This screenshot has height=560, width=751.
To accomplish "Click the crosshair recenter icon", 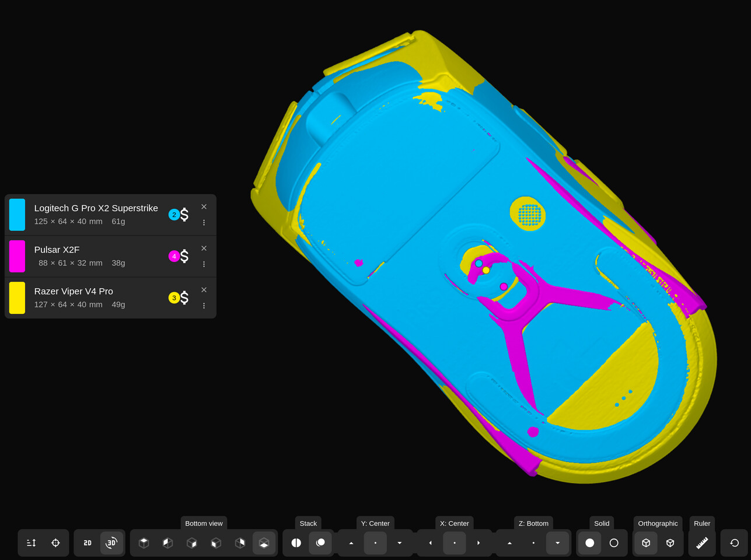I will (55, 542).
